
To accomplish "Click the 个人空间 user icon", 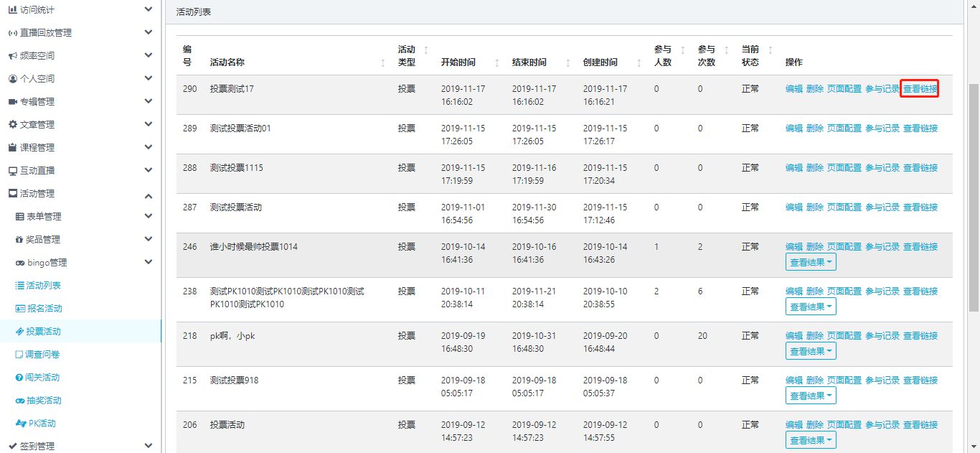I will click(x=12, y=79).
